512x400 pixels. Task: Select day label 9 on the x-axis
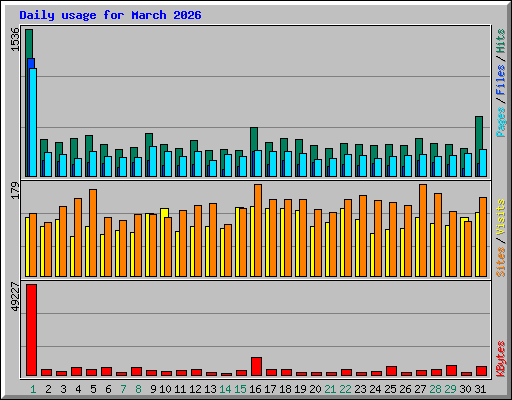[153, 389]
